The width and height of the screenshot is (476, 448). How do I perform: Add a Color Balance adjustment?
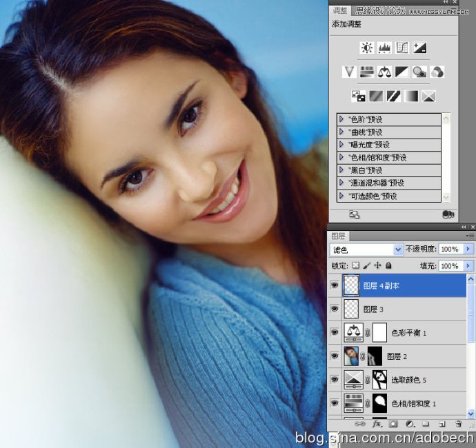[x=384, y=72]
